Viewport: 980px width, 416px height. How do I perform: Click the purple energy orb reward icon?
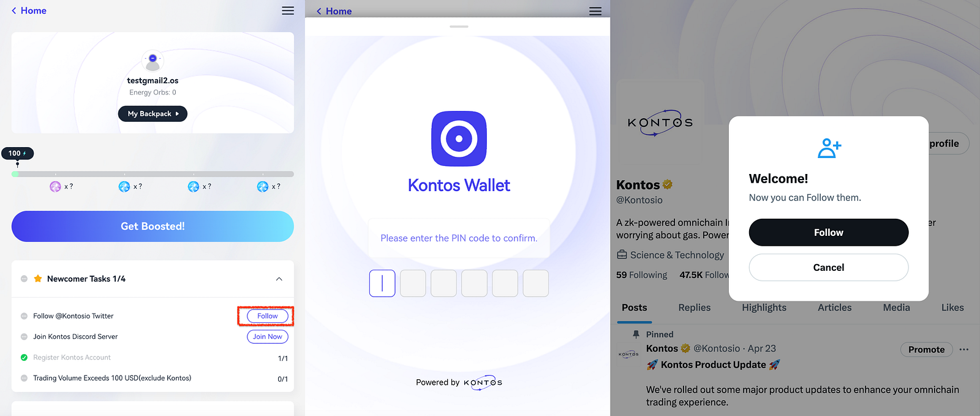[55, 186]
